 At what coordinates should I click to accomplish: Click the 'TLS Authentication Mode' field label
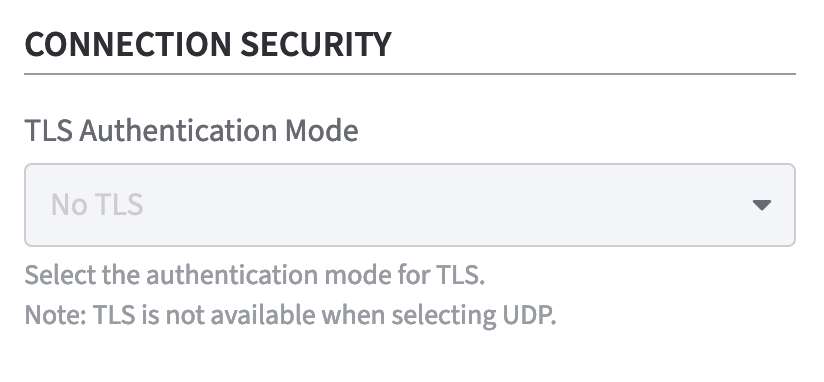click(x=191, y=130)
